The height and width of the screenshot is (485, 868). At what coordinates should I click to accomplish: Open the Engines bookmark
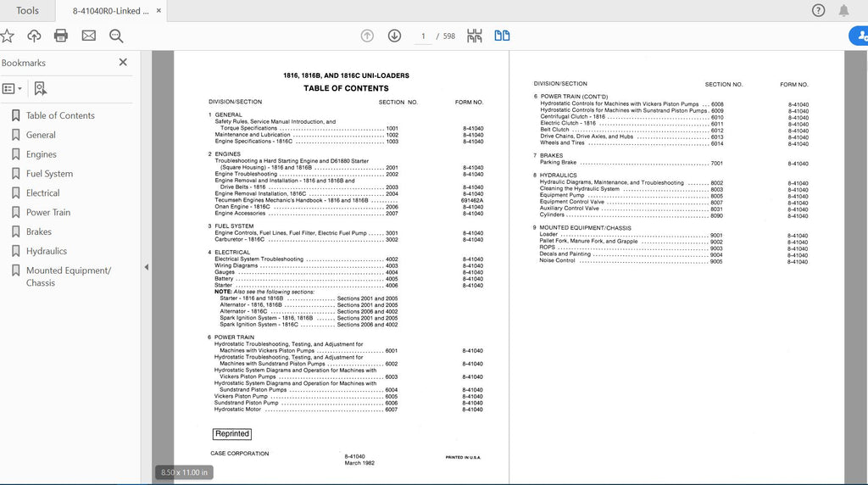click(x=42, y=154)
